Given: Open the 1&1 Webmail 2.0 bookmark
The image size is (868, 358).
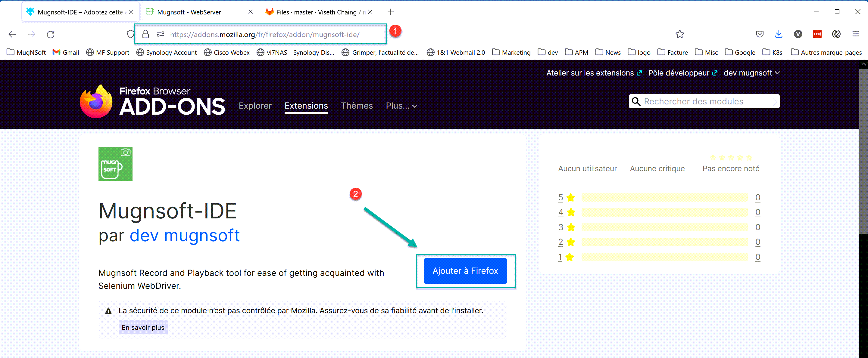Looking at the screenshot, I should coord(456,52).
